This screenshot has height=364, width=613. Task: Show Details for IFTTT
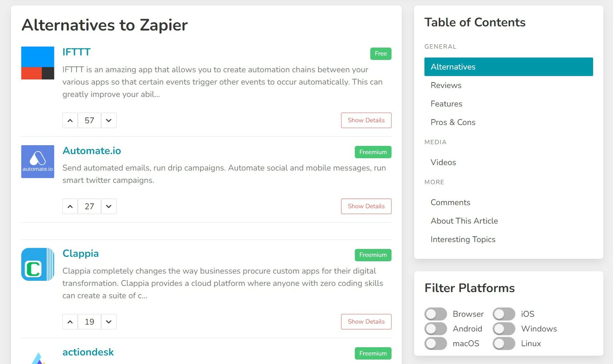(x=366, y=120)
